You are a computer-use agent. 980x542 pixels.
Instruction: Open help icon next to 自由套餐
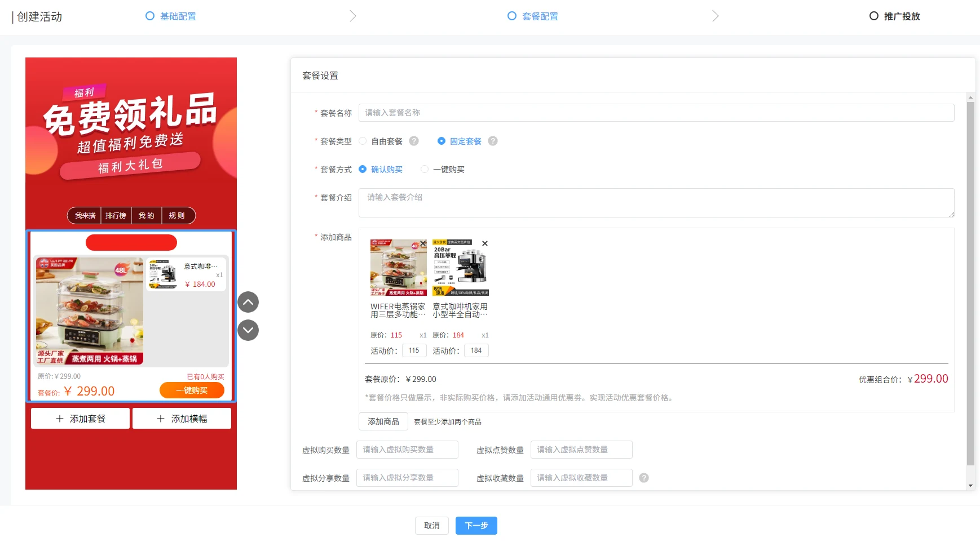414,141
